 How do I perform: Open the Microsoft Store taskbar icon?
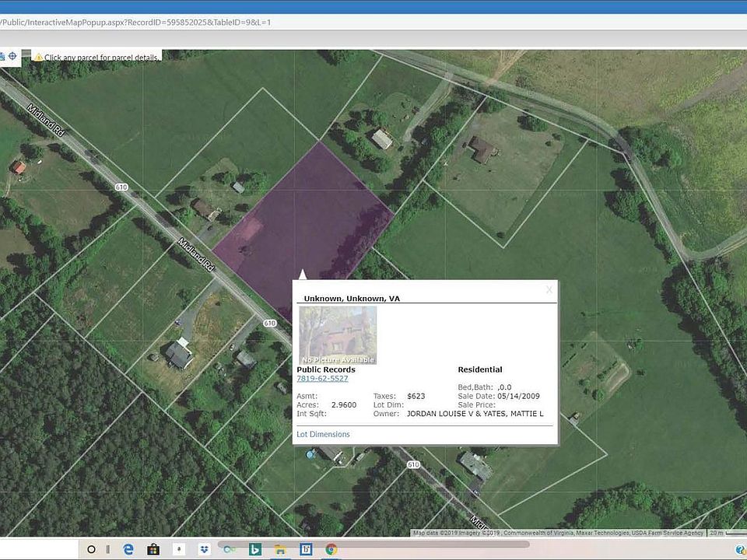pyautogui.click(x=153, y=550)
